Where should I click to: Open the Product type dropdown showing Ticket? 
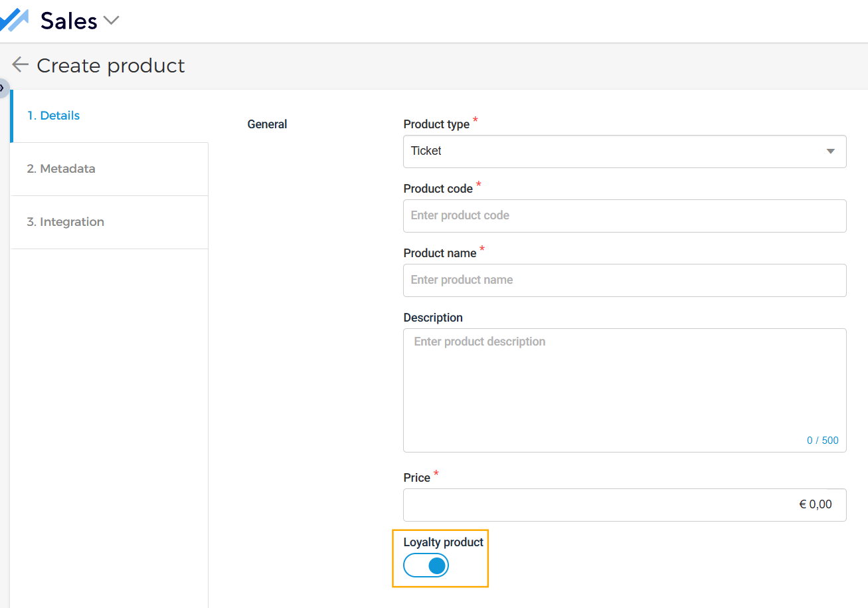611,152
